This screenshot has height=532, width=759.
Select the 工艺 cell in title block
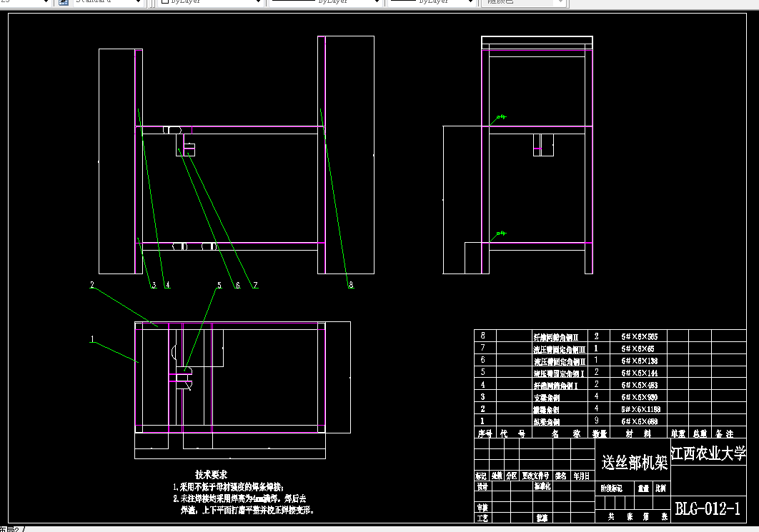click(482, 518)
